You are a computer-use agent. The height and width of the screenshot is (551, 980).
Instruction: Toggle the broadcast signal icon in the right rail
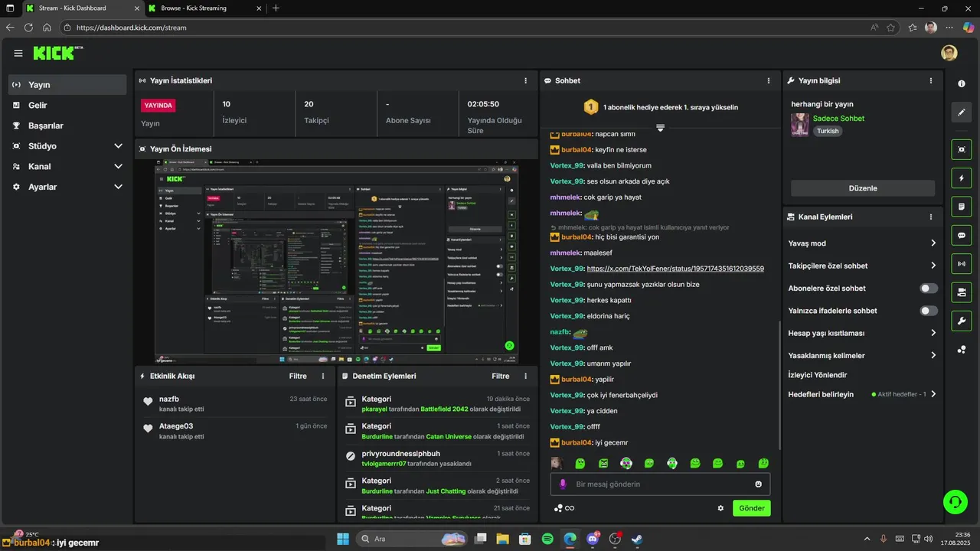pos(962,264)
